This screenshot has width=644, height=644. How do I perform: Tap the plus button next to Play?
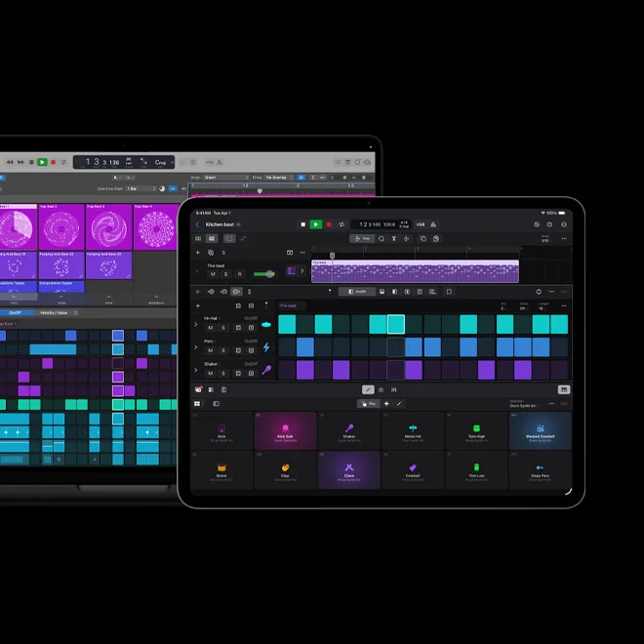tap(386, 404)
